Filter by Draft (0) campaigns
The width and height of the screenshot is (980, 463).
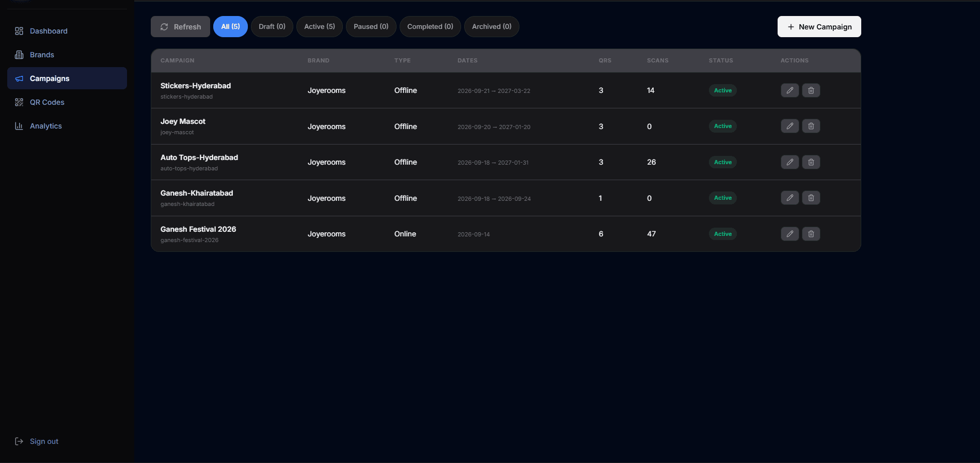click(272, 27)
